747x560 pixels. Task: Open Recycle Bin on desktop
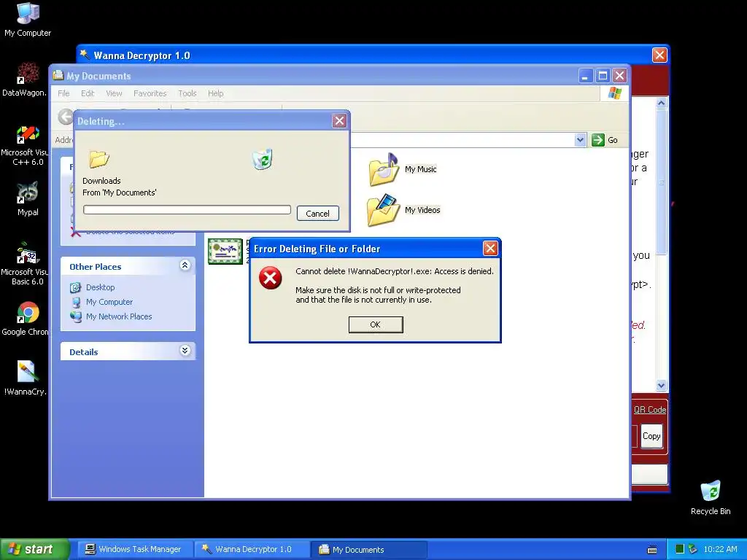[711, 497]
